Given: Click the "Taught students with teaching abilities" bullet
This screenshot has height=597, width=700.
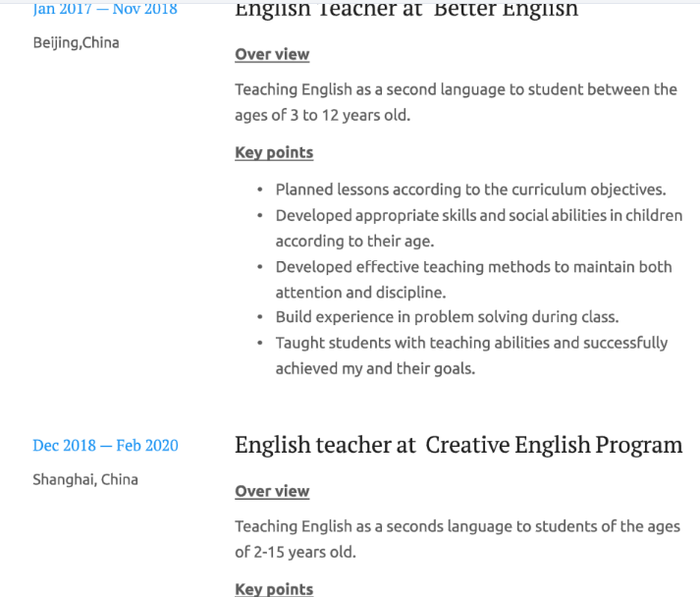Looking at the screenshot, I should point(471,343).
